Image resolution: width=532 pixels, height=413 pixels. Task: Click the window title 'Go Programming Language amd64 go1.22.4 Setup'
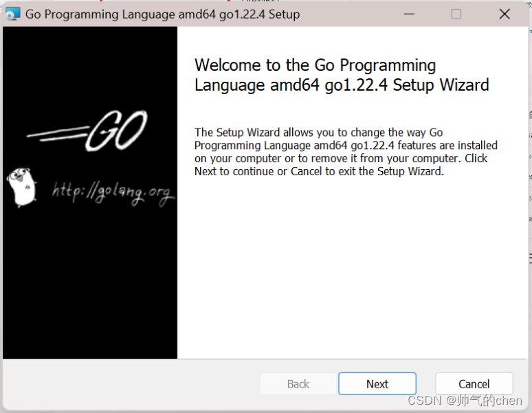pos(162,14)
